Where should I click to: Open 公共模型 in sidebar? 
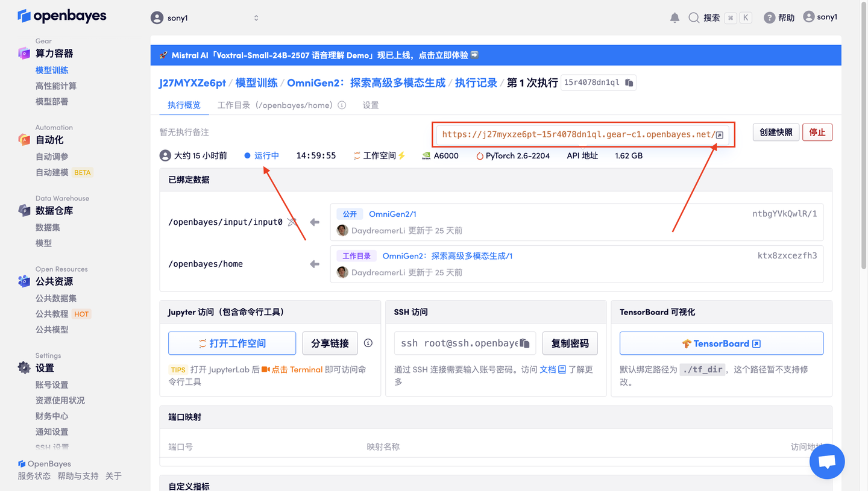pyautogui.click(x=52, y=329)
